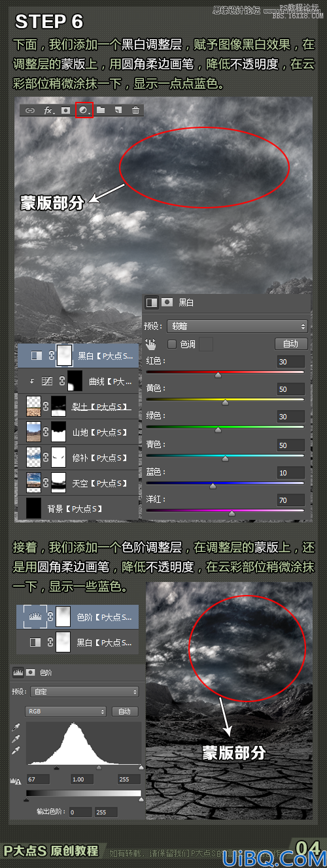The height and width of the screenshot is (868, 327).
Task: Click the 输出色阶 field showing 0
Action: click(80, 812)
